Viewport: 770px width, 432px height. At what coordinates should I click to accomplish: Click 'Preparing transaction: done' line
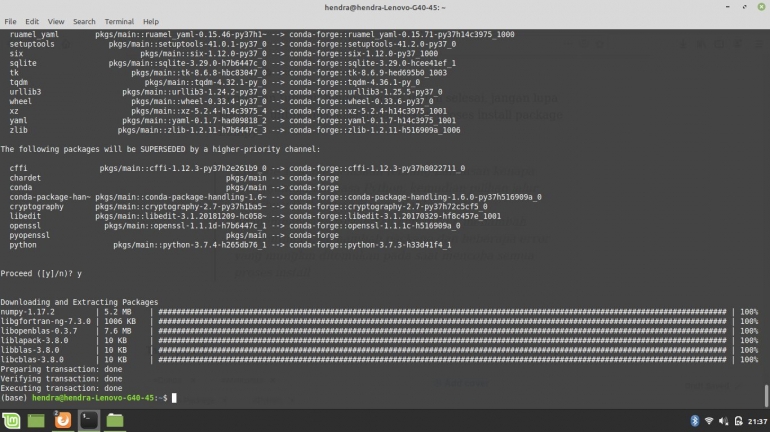point(61,369)
